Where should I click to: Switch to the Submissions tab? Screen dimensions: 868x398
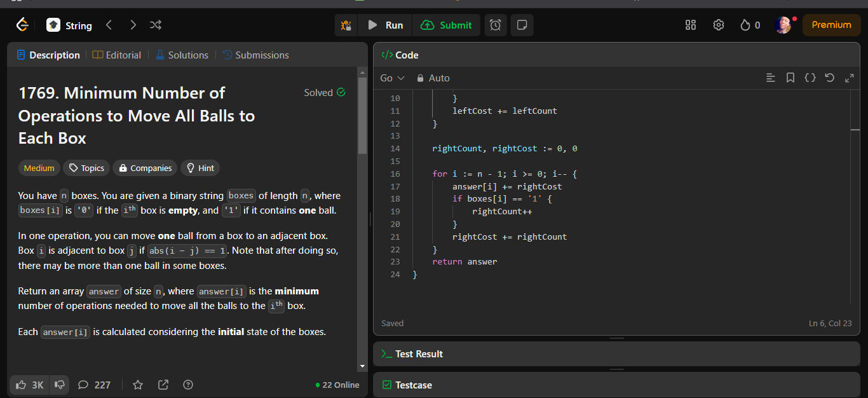pos(255,55)
